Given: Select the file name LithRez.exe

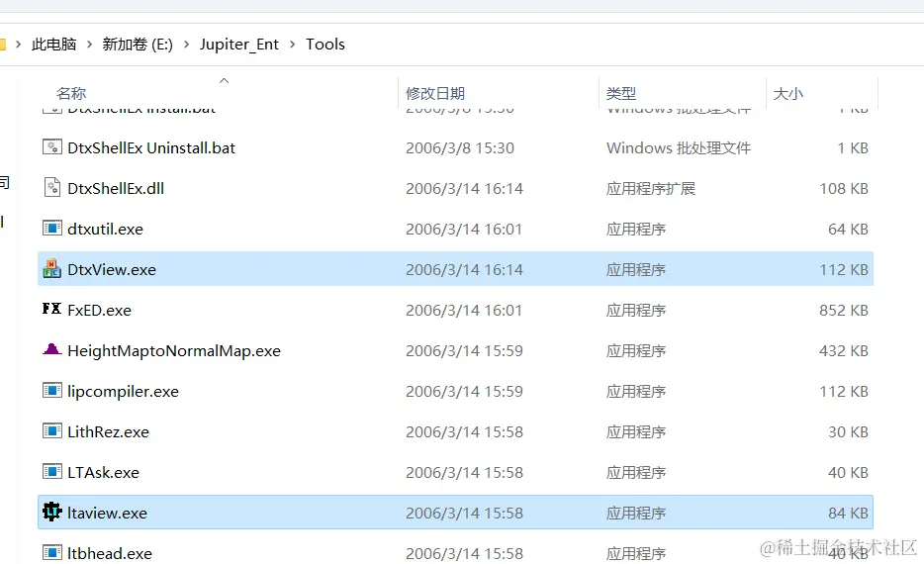Looking at the screenshot, I should coord(108,432).
